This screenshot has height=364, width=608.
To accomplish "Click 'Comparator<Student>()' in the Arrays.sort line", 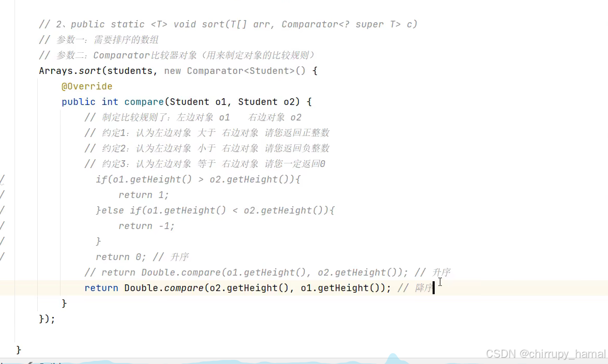I will tap(246, 71).
